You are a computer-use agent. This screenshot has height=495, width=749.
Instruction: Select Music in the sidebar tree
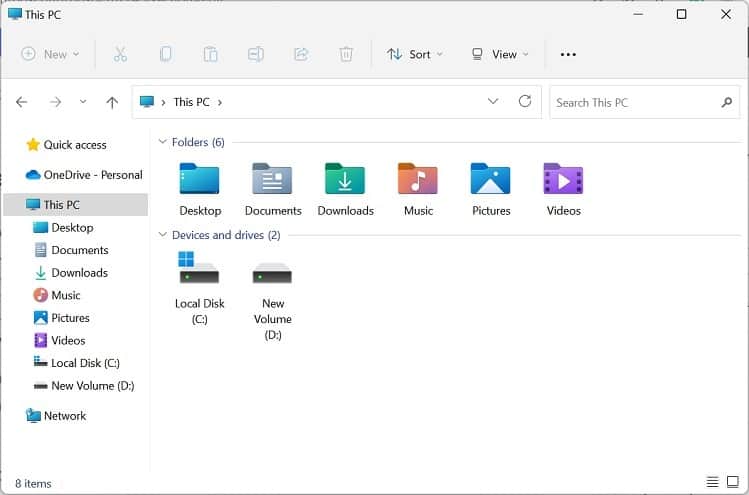pos(57,295)
